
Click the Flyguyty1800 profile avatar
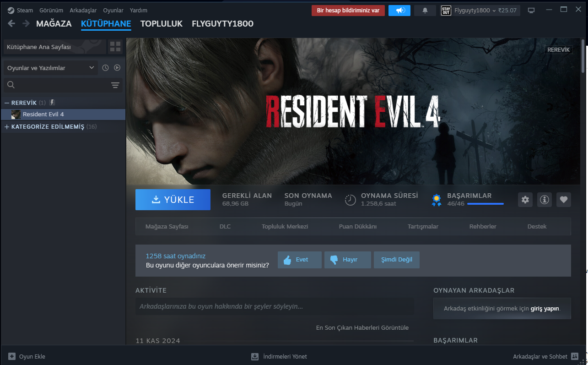[446, 11]
